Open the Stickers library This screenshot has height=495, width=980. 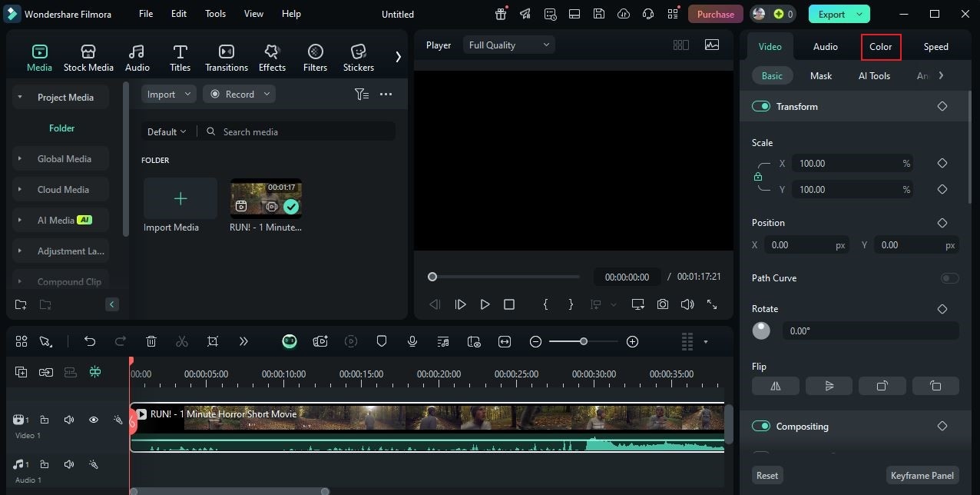359,58
